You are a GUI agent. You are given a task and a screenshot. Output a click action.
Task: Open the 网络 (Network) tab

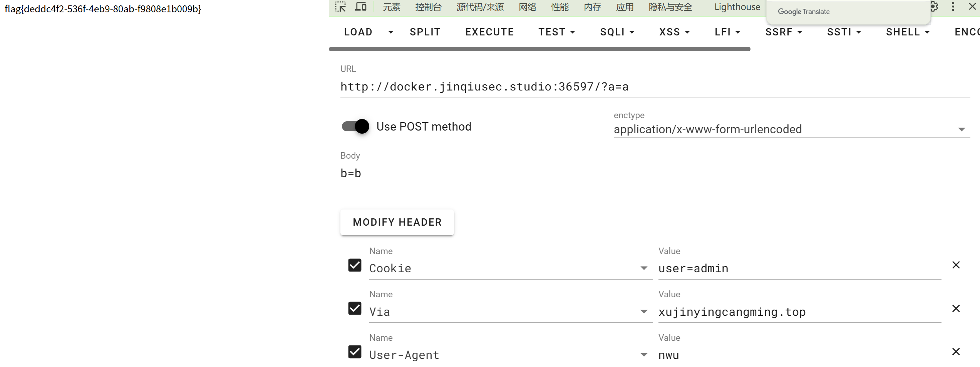point(527,7)
